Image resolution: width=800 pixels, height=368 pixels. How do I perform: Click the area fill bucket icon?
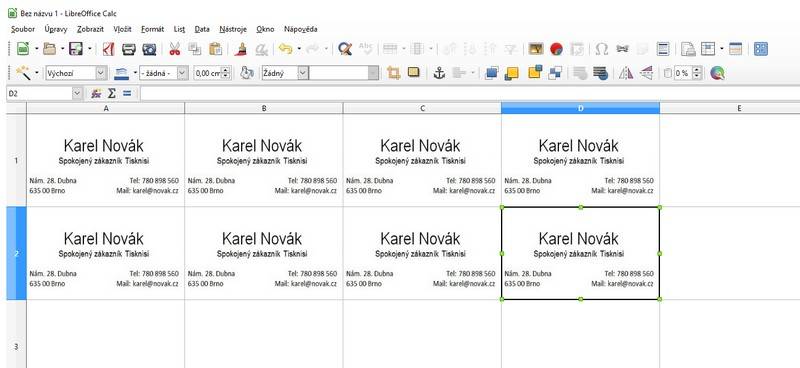[x=247, y=73]
